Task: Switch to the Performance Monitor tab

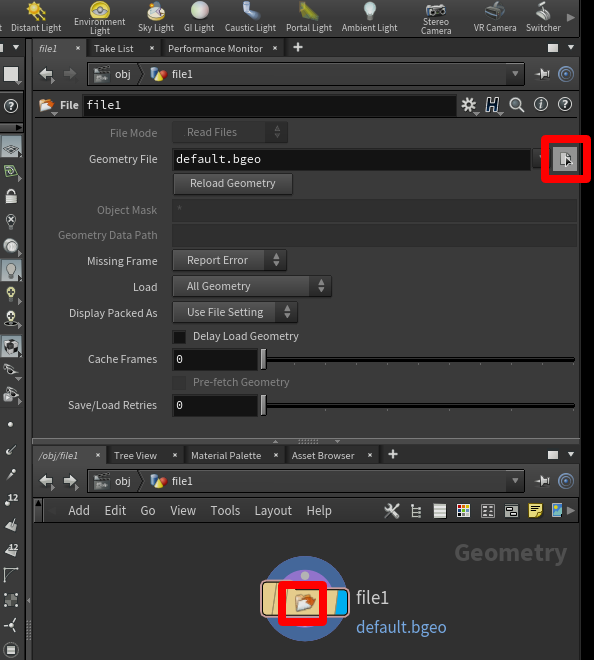Action: pos(215,49)
